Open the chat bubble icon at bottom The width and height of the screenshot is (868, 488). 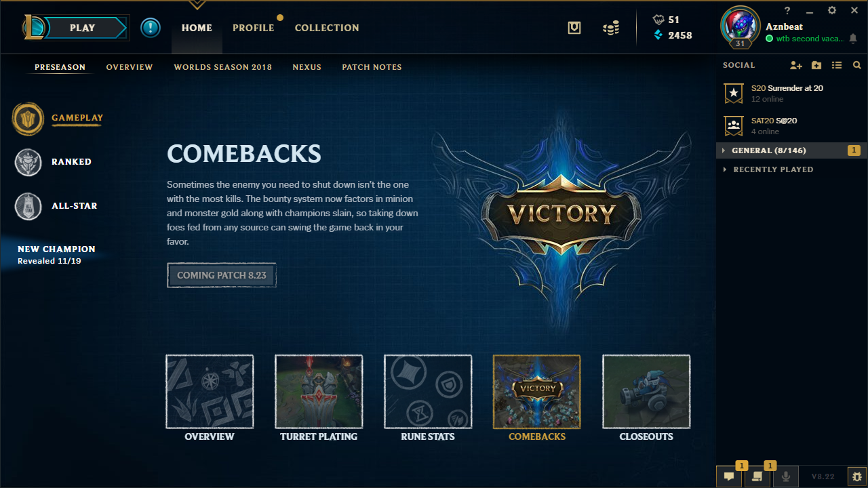(x=729, y=476)
